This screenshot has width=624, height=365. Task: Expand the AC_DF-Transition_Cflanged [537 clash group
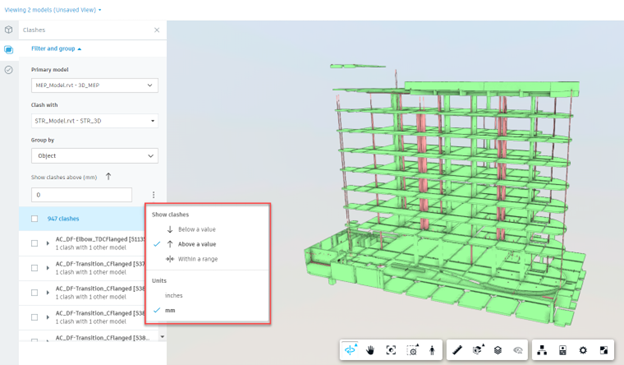[x=48, y=268]
